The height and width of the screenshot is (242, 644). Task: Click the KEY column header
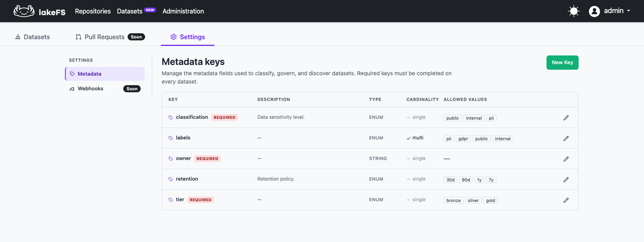(x=173, y=100)
